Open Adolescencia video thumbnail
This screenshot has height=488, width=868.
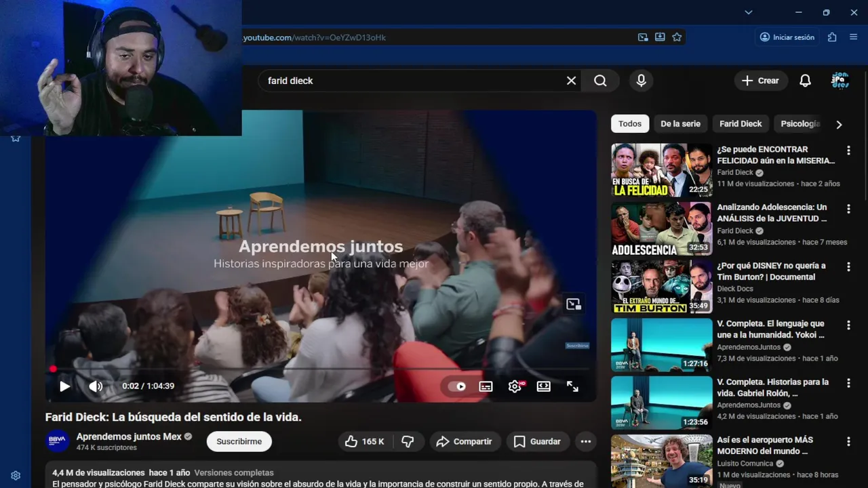point(661,228)
